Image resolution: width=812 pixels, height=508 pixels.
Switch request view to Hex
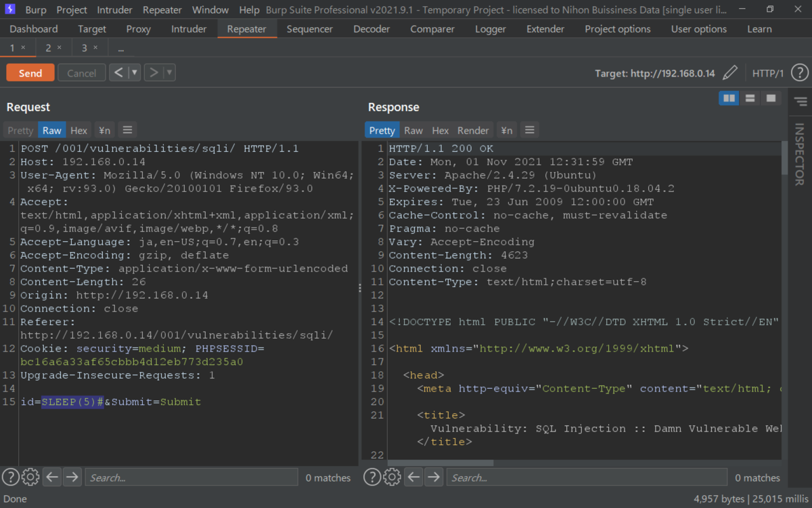click(x=79, y=130)
